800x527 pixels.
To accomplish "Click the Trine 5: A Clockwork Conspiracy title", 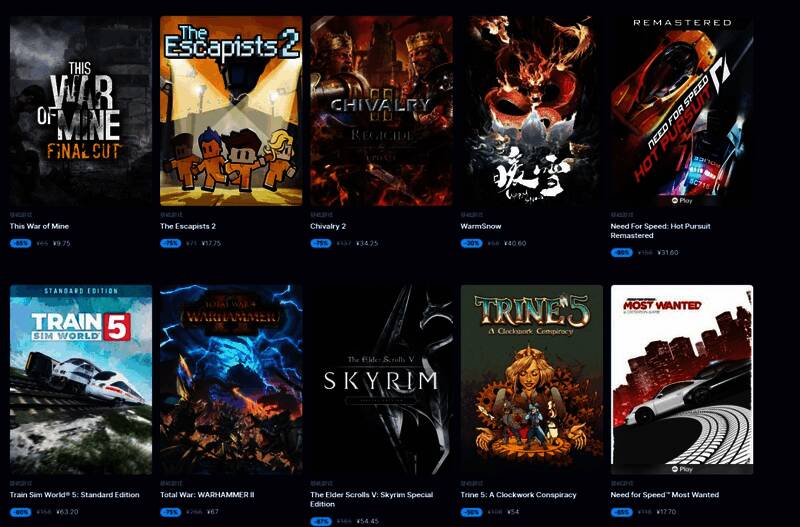I will click(518, 495).
